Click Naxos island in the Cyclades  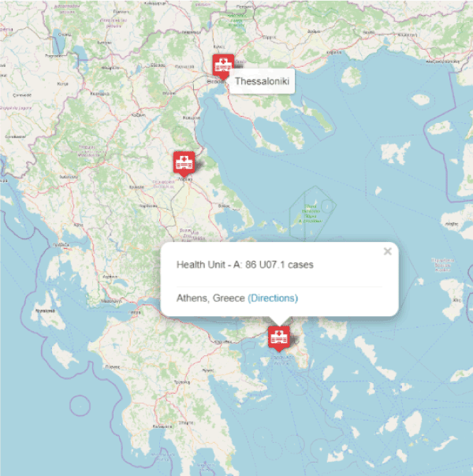(414, 424)
